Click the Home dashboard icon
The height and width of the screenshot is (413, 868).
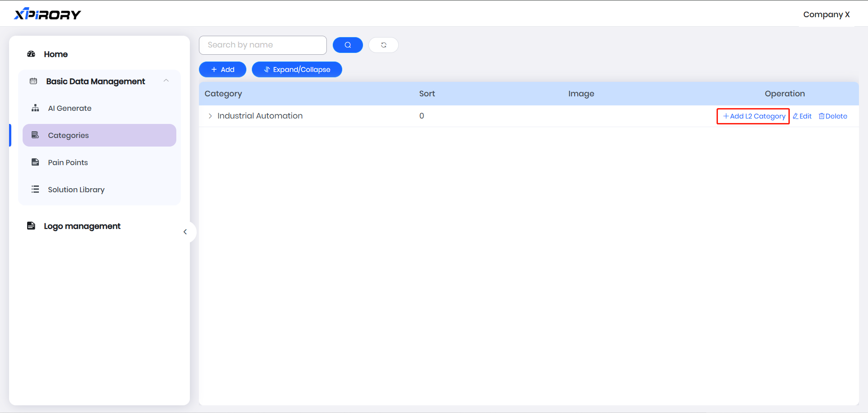(31, 54)
